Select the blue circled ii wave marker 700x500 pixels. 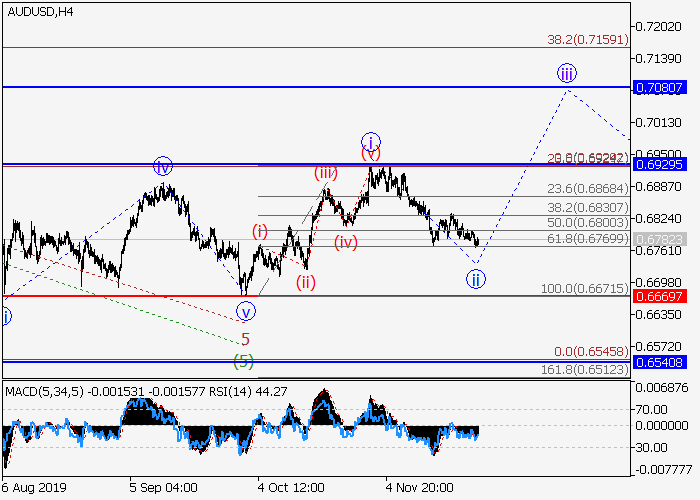476,279
